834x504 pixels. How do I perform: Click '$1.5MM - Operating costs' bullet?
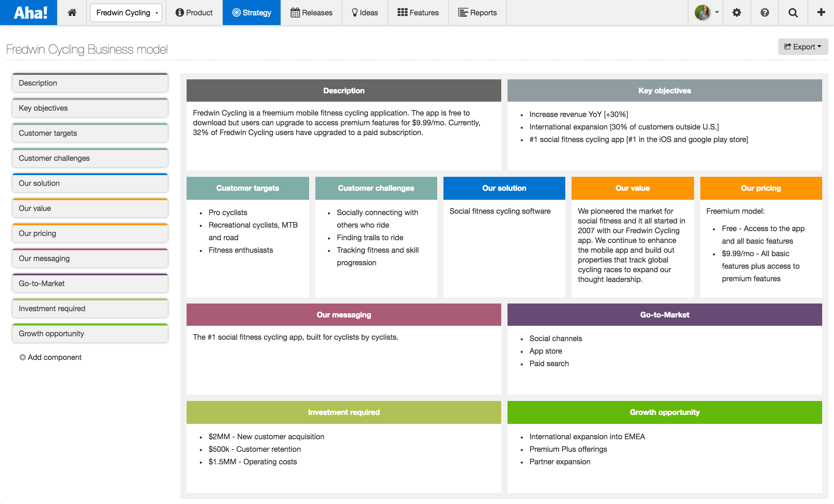pyautogui.click(x=253, y=462)
